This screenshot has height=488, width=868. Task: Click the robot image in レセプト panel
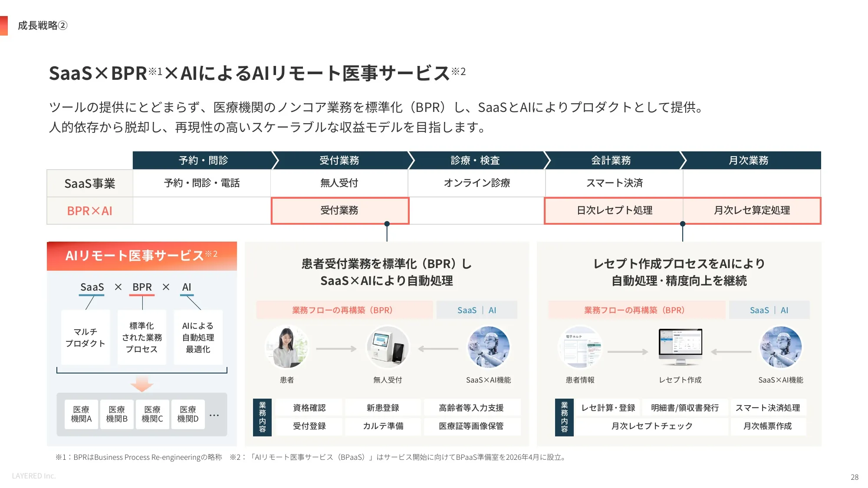(780, 347)
